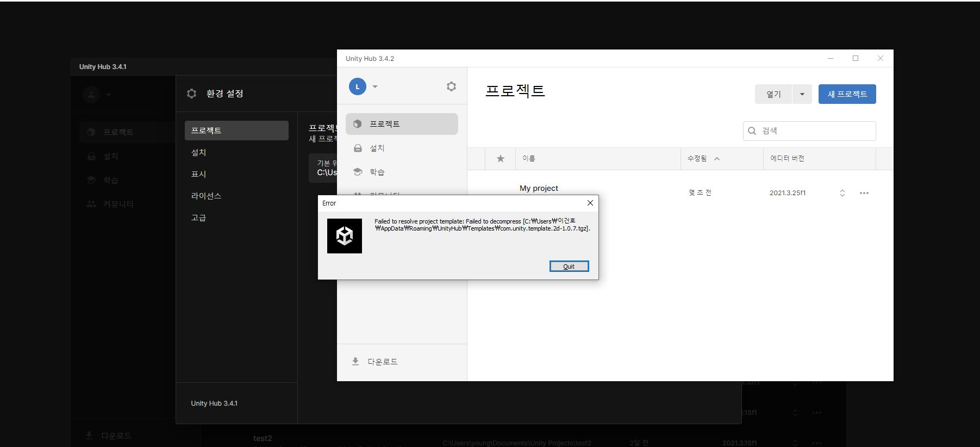980x447 pixels.
Task: Click the Quit button in Error dialog
Action: click(569, 266)
